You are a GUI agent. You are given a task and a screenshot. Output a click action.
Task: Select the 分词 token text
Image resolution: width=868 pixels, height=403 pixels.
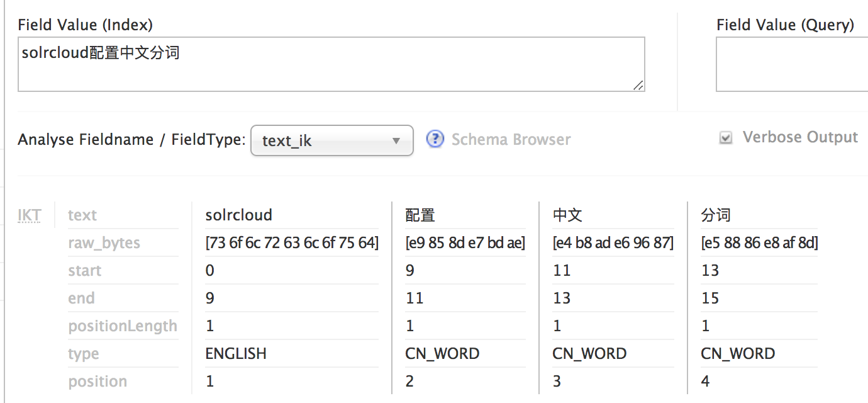[x=716, y=215]
